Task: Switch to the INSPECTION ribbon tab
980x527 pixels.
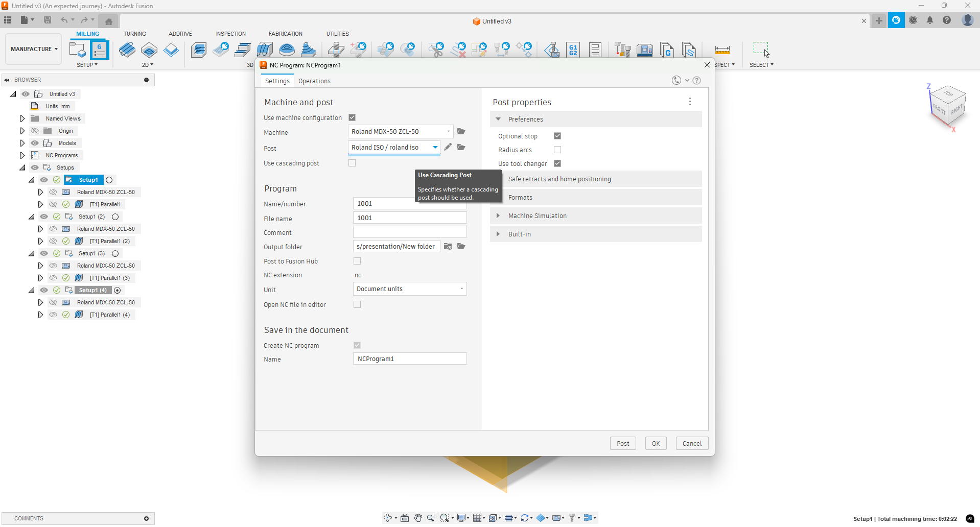Action: (231, 34)
